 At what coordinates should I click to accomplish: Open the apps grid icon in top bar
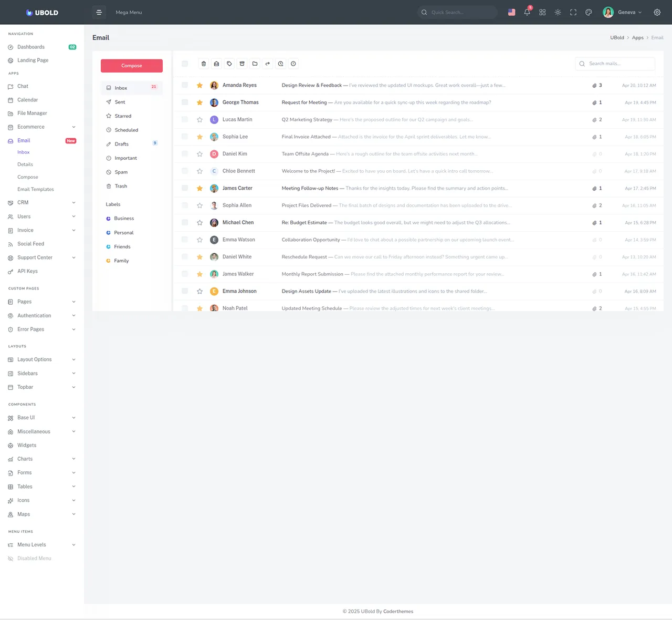(x=542, y=12)
